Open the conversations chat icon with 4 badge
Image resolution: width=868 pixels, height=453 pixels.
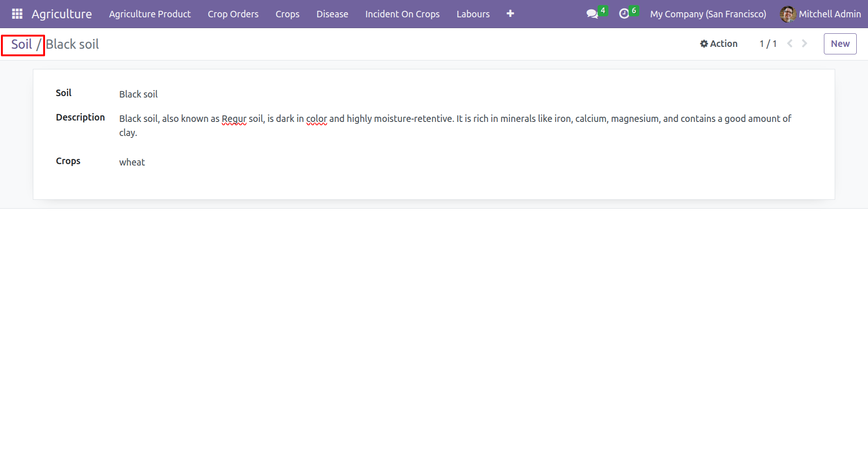596,13
